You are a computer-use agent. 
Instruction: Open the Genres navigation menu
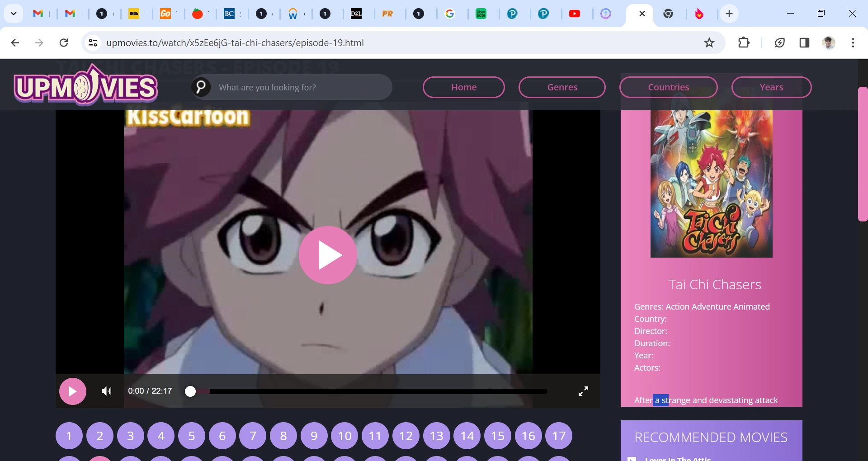coord(562,87)
